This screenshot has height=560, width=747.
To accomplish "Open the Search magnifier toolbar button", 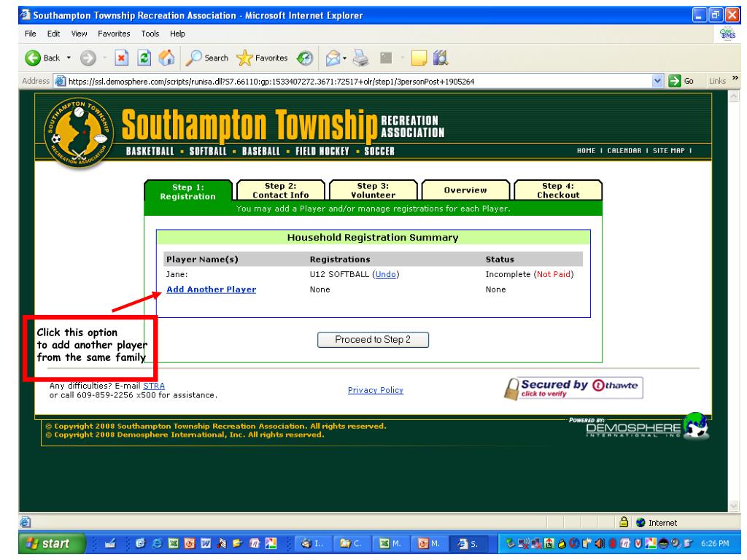I will pos(206,58).
